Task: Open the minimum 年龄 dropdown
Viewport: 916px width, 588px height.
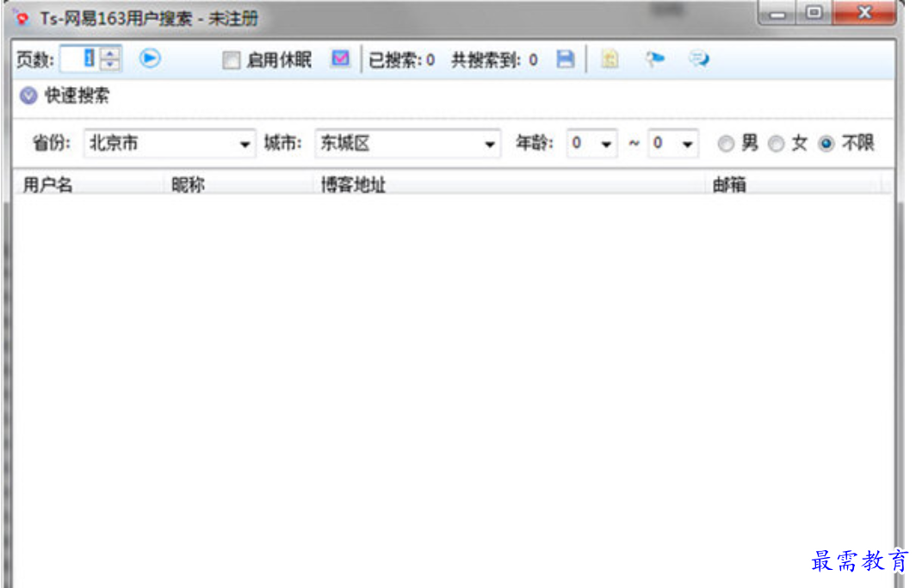Action: coord(591,143)
